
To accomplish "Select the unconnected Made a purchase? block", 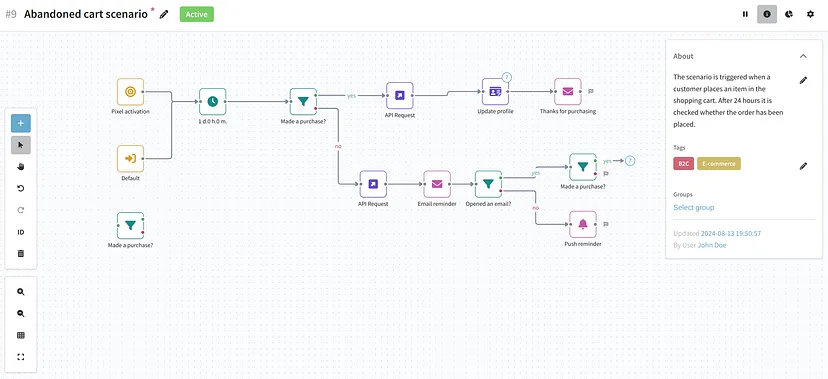I will 130,225.
